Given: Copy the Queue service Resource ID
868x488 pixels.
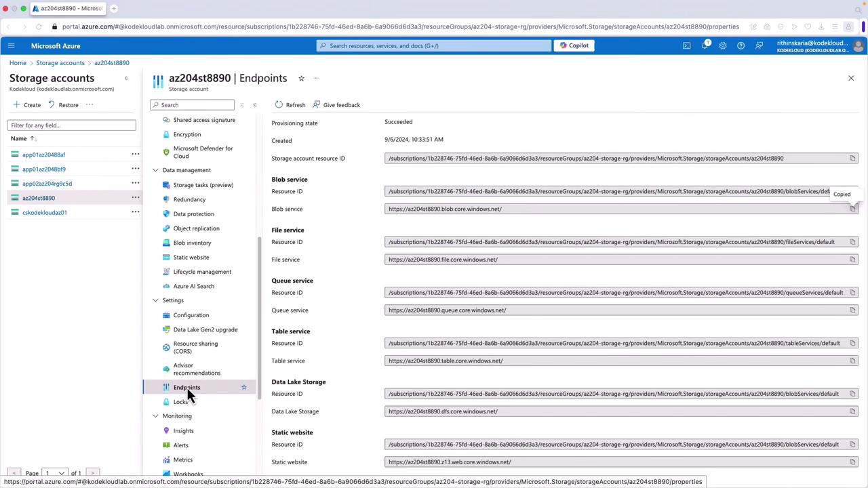Looking at the screenshot, I should (x=852, y=293).
